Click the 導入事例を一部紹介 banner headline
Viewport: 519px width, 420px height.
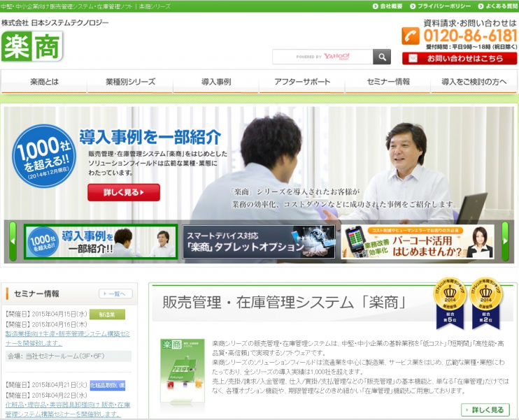(150, 137)
